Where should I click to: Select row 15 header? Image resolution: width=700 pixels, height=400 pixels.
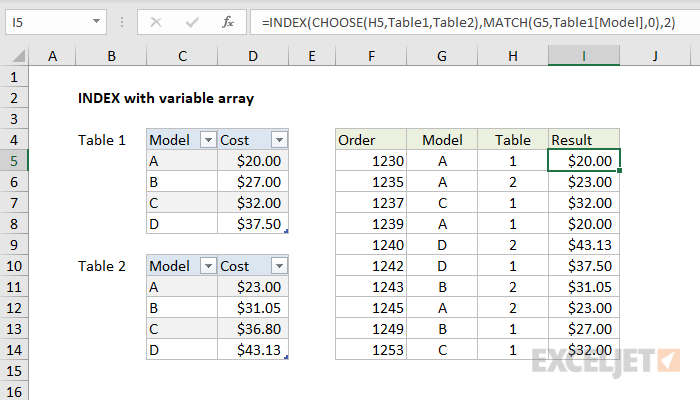tap(14, 371)
